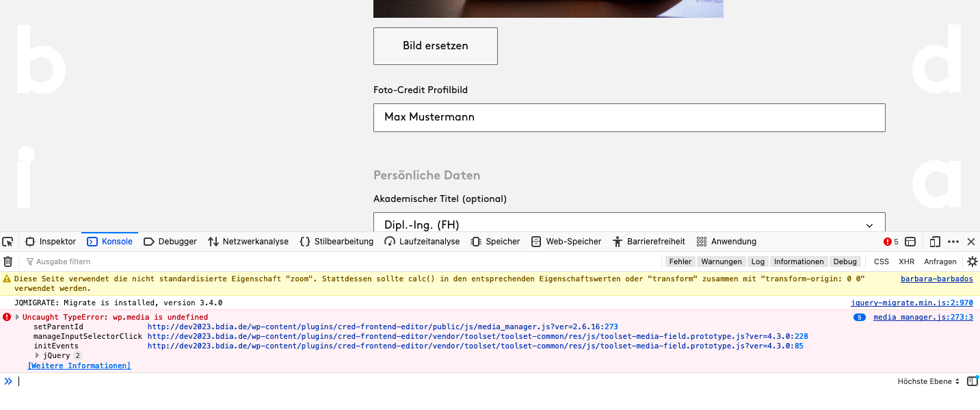Open the Höchste Ebene context selector
Screen dimensions: 980x410
pyautogui.click(x=928, y=381)
